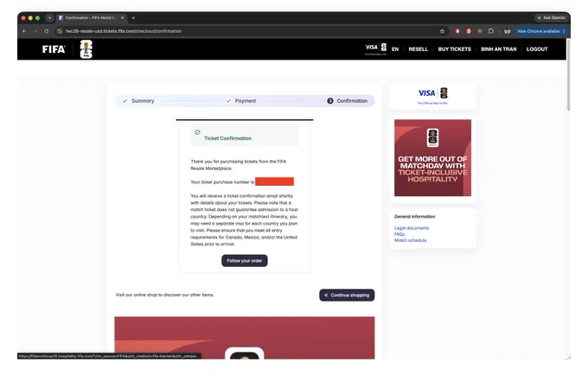Click 'Visit our online shop' text
588x382 pixels.
(x=165, y=295)
